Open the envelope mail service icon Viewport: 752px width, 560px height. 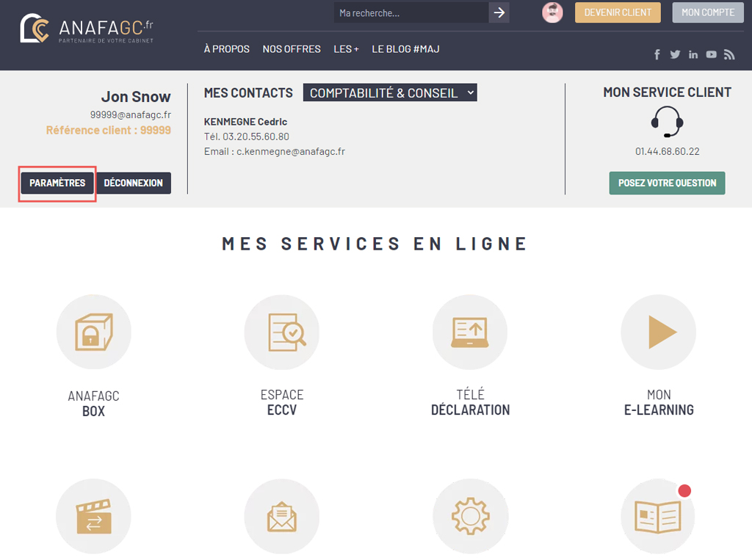(282, 517)
